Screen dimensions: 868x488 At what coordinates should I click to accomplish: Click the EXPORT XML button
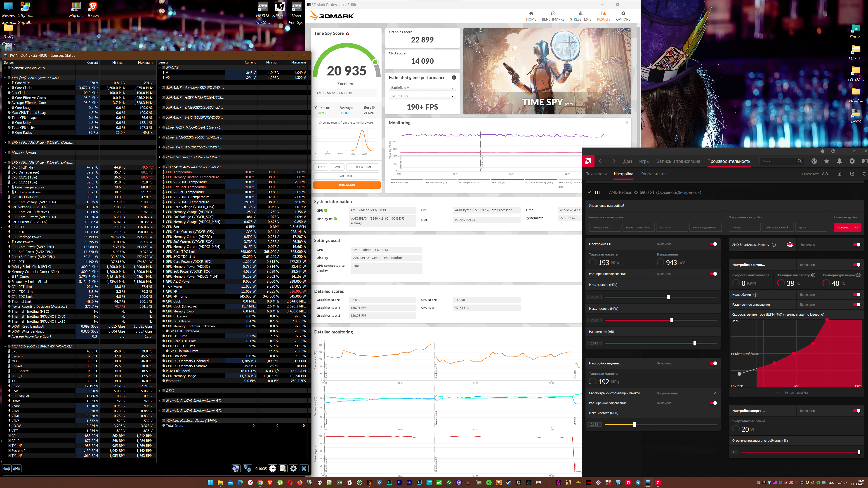362,167
